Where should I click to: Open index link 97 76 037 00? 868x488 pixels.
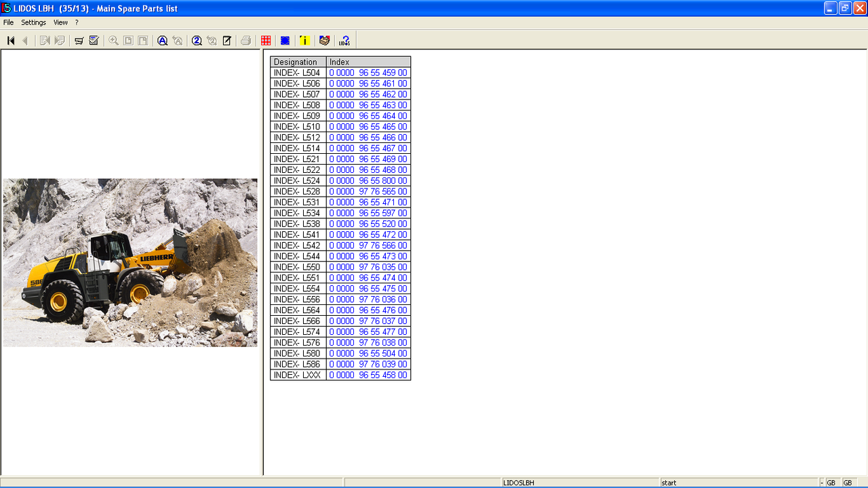[x=368, y=321]
